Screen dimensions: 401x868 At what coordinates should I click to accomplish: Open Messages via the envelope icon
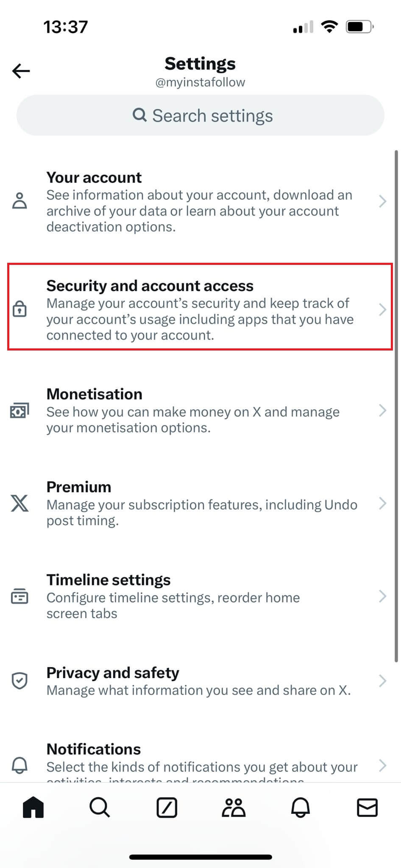tap(367, 807)
